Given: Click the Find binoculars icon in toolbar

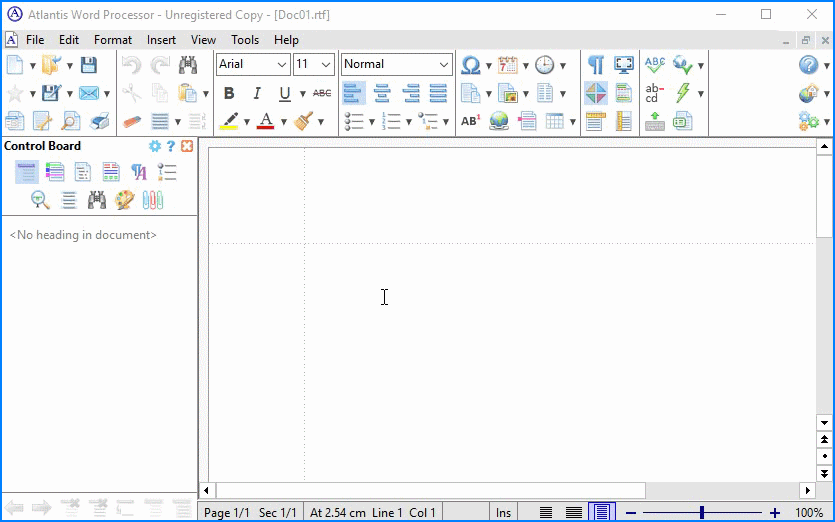Looking at the screenshot, I should point(187,65).
